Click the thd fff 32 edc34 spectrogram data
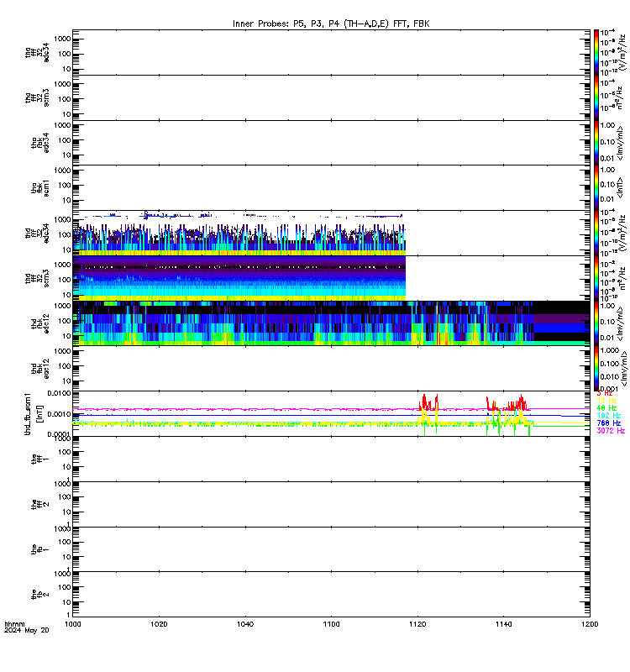 239,234
